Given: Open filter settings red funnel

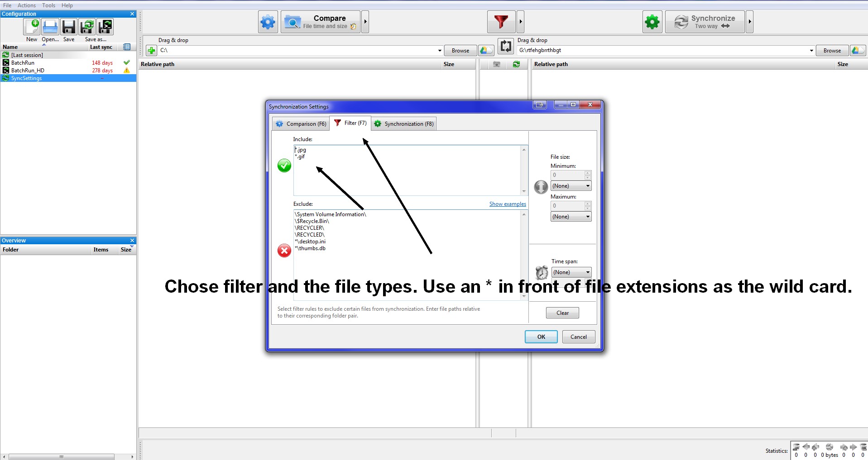Looking at the screenshot, I should point(501,22).
